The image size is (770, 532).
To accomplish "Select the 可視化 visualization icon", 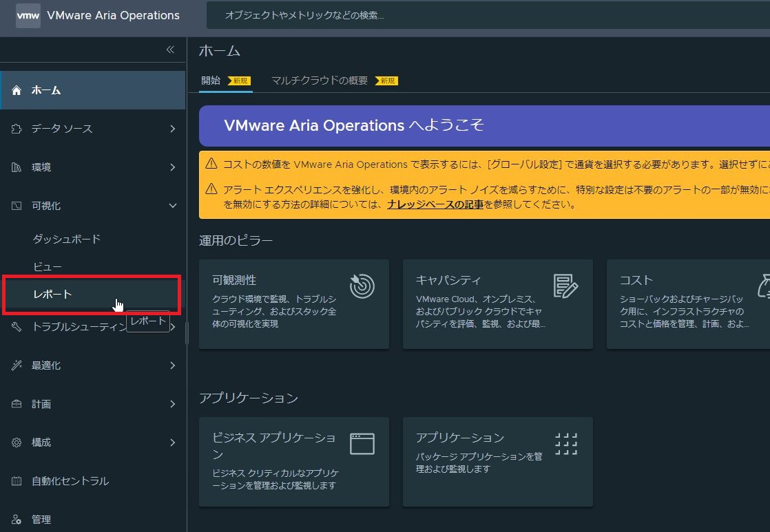I will click(x=15, y=205).
